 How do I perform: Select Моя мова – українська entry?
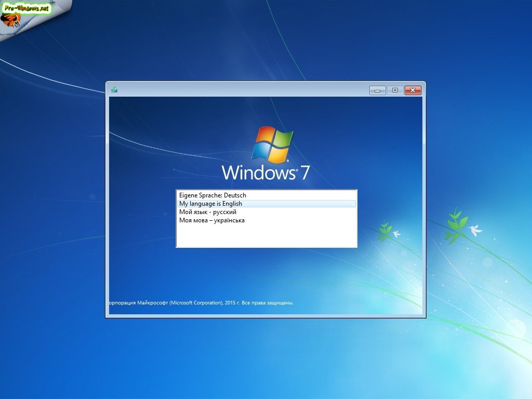(x=267, y=220)
